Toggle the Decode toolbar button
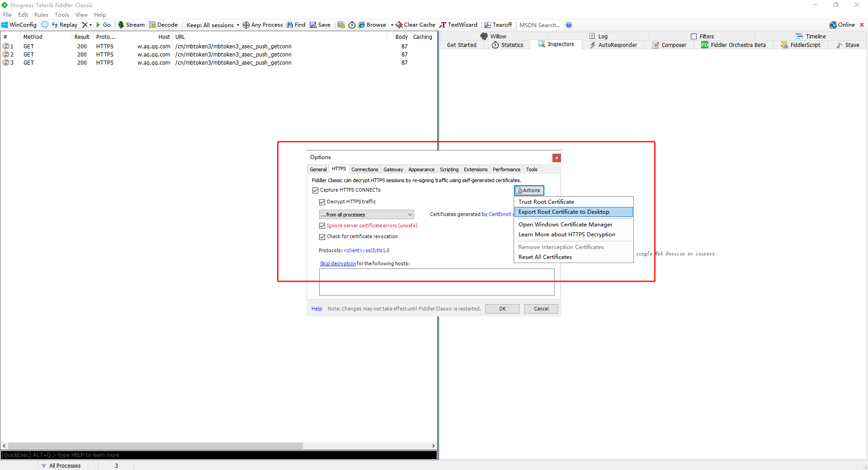This screenshot has height=470, width=868. click(x=163, y=25)
